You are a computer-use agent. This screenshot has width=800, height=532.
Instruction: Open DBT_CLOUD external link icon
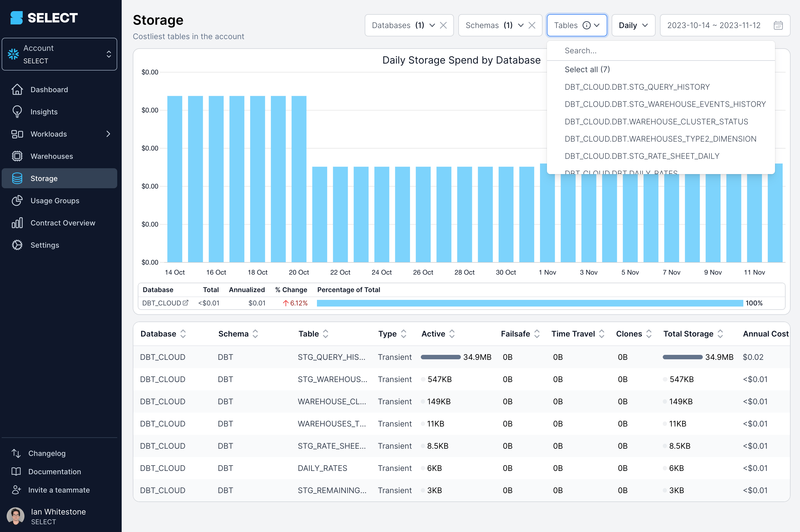[185, 303]
